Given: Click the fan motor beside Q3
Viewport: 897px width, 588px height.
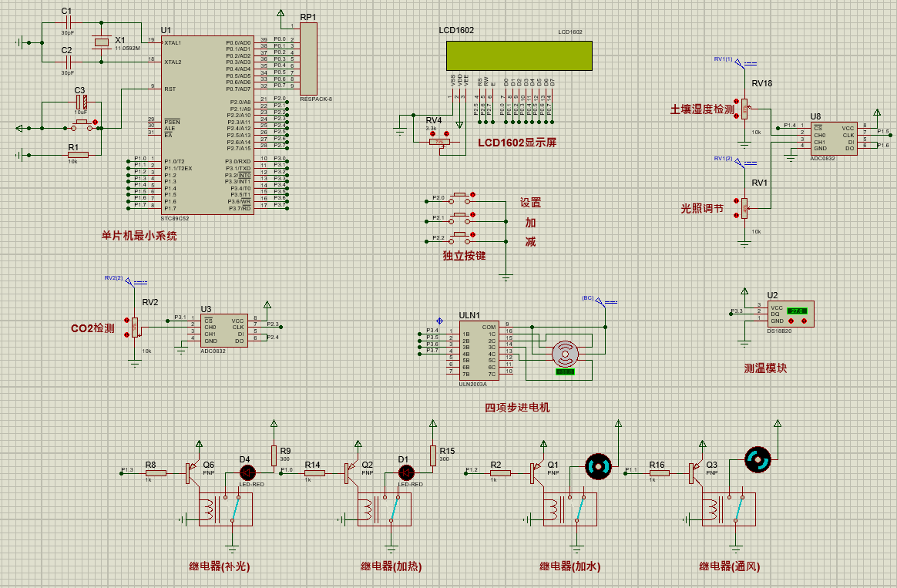Looking at the screenshot, I should [x=758, y=459].
